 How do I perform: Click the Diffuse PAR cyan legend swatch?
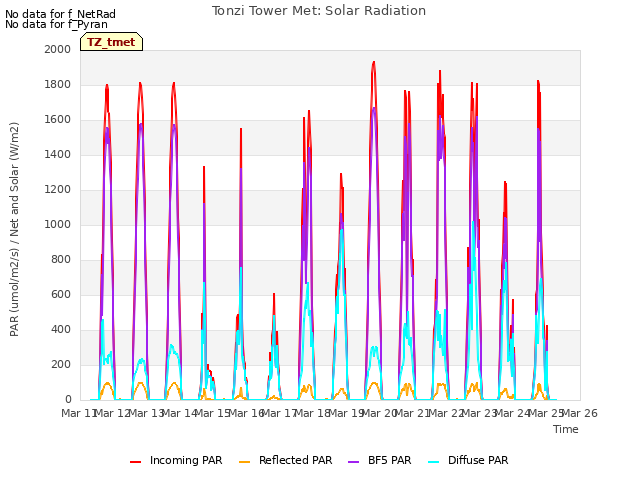(433, 462)
